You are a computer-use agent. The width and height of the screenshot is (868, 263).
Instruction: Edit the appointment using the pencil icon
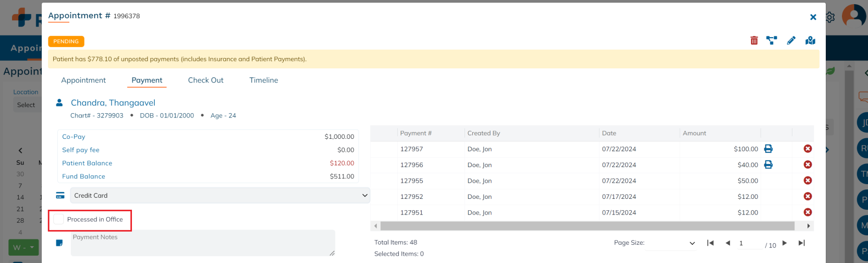[x=791, y=41]
